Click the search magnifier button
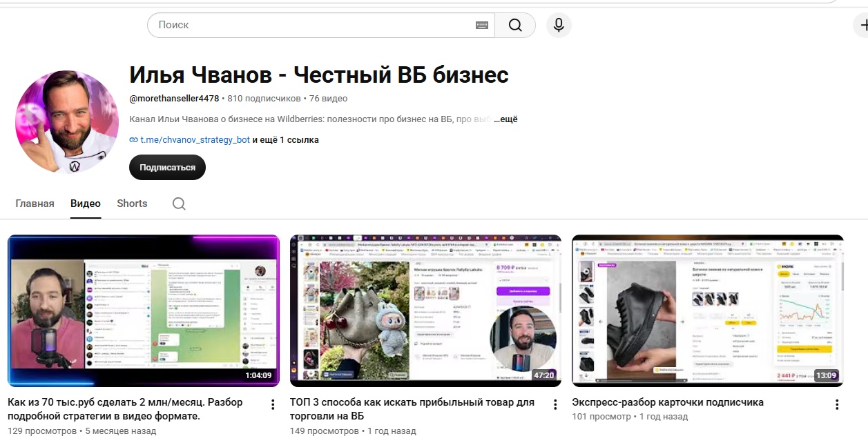This screenshot has width=868, height=445. tap(515, 25)
